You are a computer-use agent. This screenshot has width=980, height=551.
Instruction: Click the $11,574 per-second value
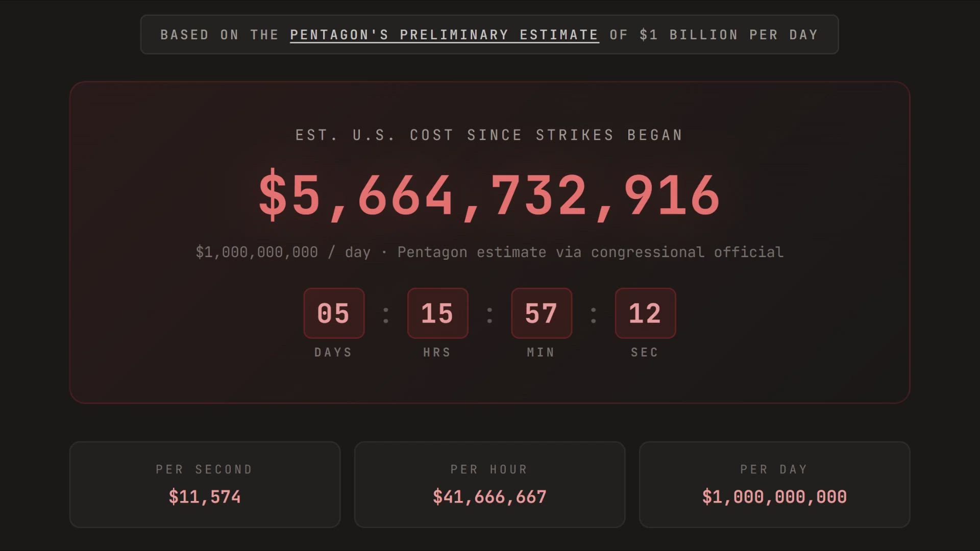tap(205, 497)
